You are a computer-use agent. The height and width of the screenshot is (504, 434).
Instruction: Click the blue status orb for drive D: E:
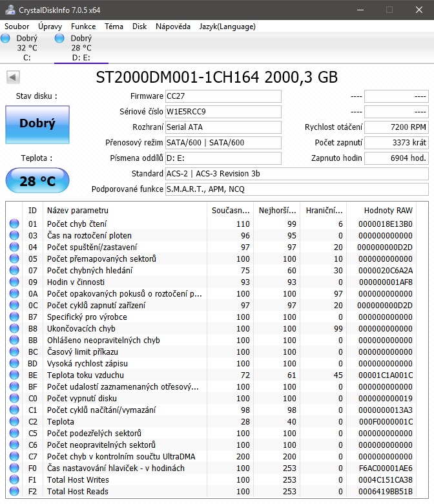coord(59,38)
